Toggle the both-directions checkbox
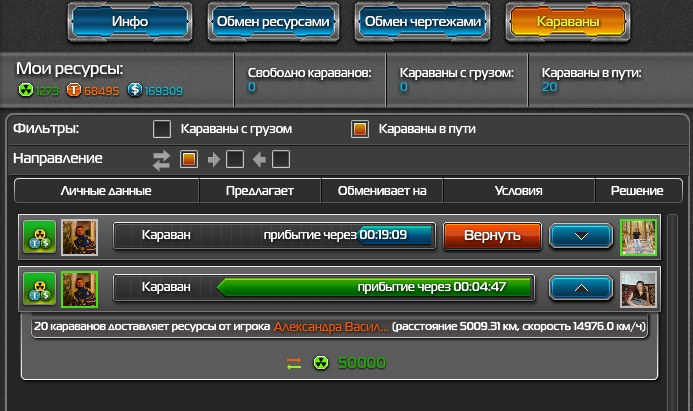Viewport: 693px width, 411px height. pyautogui.click(x=189, y=159)
